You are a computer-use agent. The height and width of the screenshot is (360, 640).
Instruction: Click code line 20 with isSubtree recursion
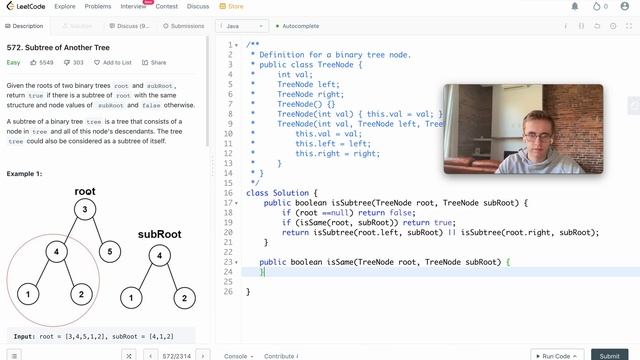pos(440,232)
